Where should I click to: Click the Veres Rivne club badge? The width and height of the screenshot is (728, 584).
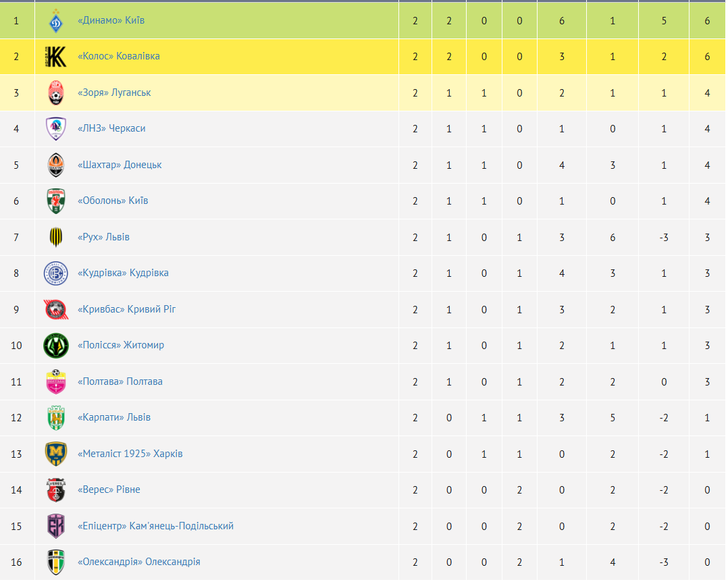pyautogui.click(x=55, y=490)
